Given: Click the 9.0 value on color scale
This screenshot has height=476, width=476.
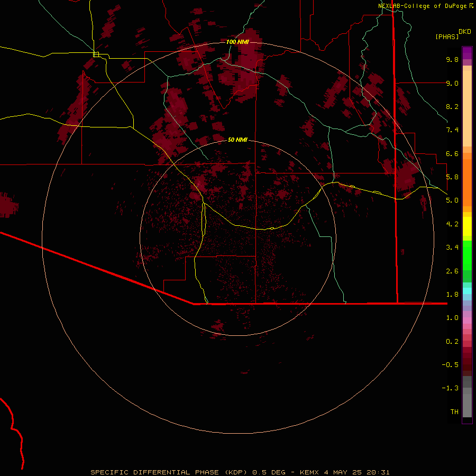Looking at the screenshot, I should pyautogui.click(x=452, y=83).
